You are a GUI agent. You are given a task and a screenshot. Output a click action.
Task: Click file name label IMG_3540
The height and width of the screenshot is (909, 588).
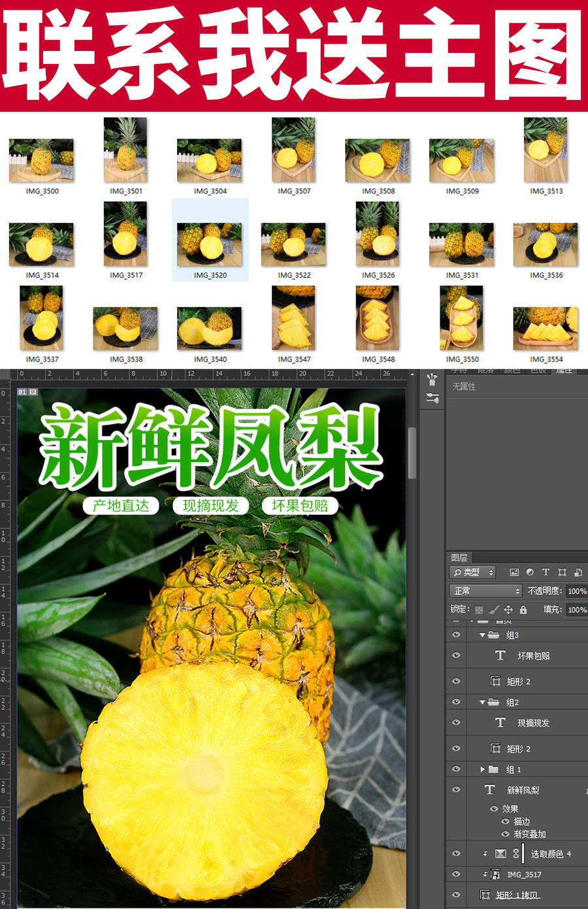click(210, 359)
